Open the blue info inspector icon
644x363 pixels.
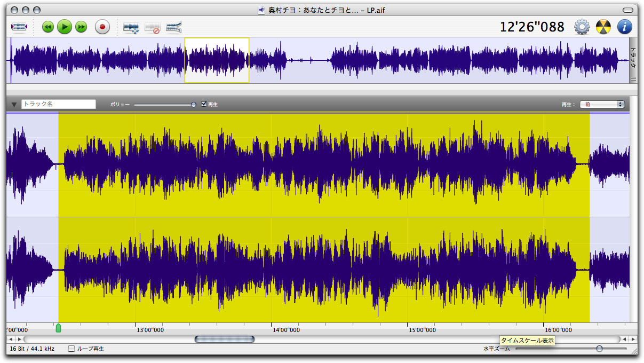click(625, 27)
